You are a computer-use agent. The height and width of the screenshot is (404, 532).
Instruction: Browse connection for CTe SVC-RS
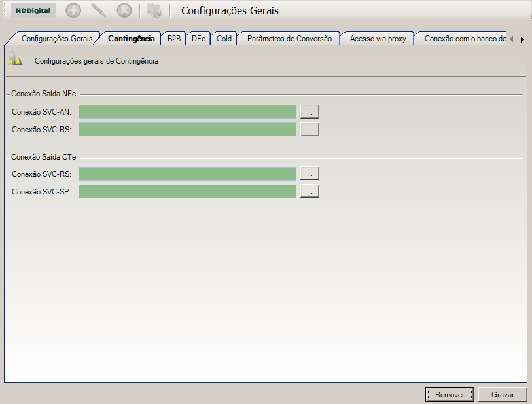(310, 174)
